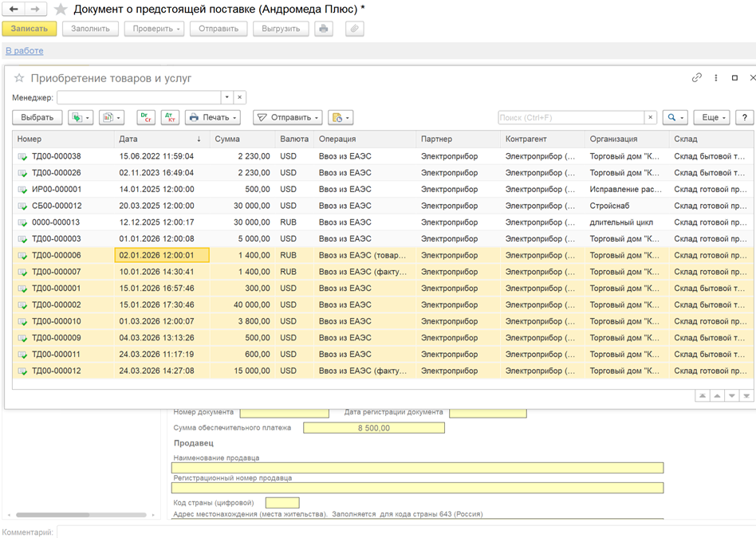Click the Dt/Kt postings icon
The image size is (756, 538).
point(170,118)
